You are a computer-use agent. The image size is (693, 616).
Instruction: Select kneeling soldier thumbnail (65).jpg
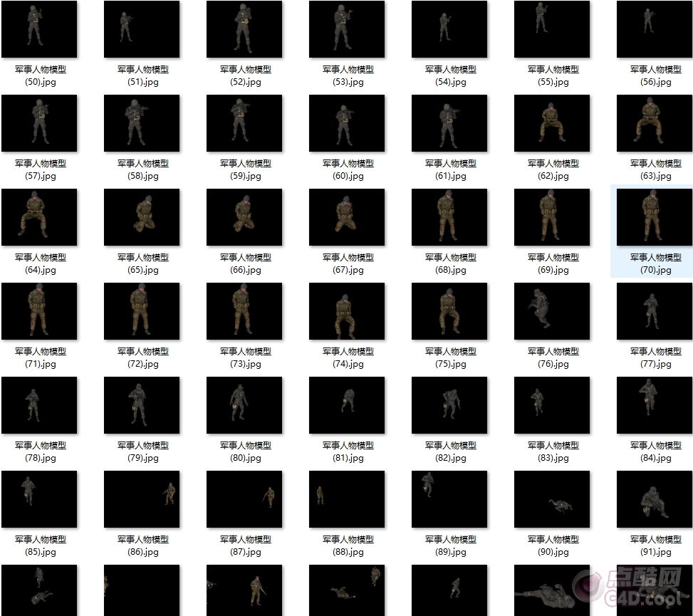coord(142,217)
